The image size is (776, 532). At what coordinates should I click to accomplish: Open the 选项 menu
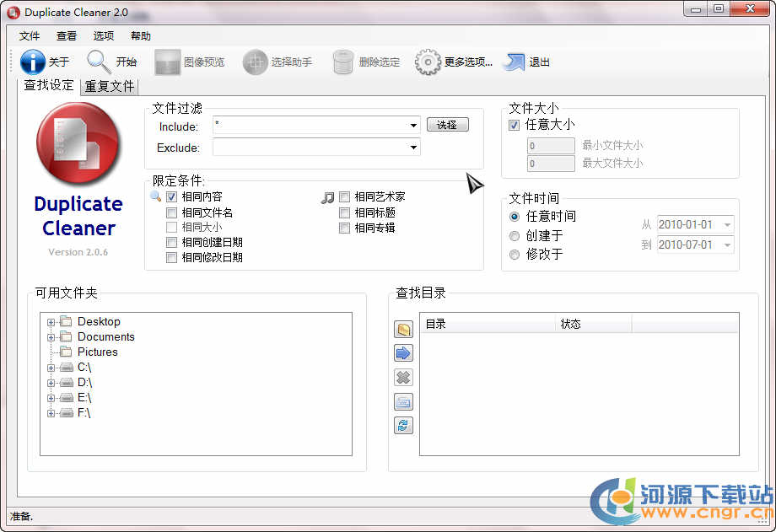point(103,35)
